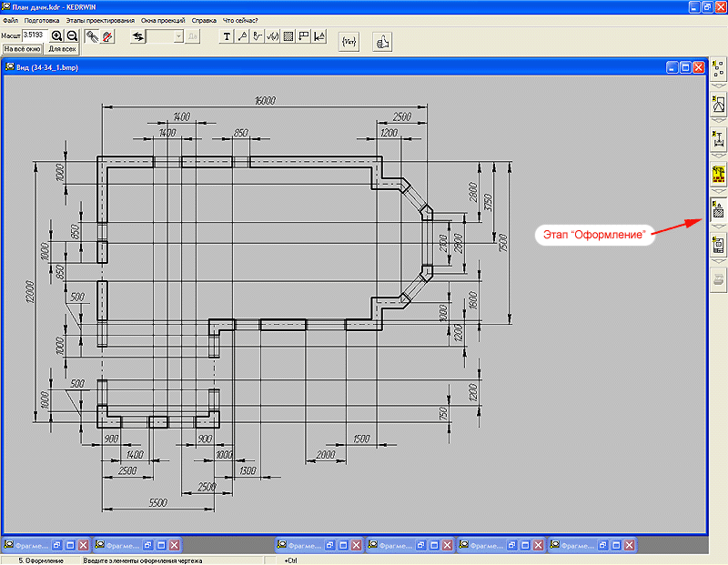Click the 'На всё окно' button
This screenshot has height=565, width=728.
[x=22, y=49]
